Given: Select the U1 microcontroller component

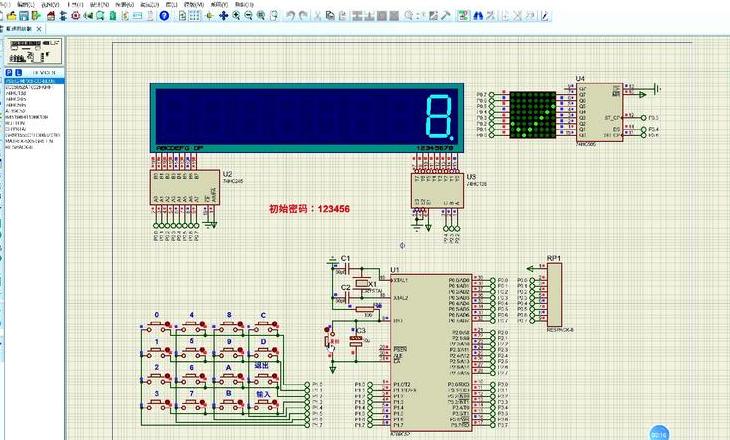Looking at the screenshot, I should 431,352.
